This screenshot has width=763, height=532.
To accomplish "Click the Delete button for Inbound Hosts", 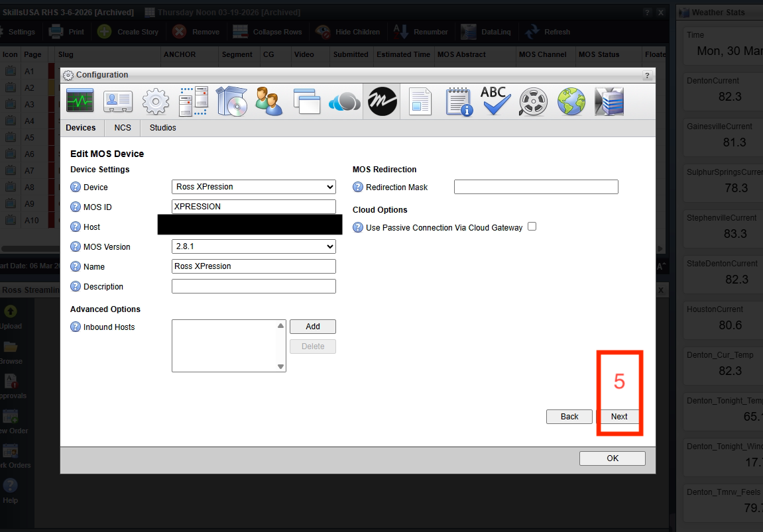I will (x=313, y=346).
